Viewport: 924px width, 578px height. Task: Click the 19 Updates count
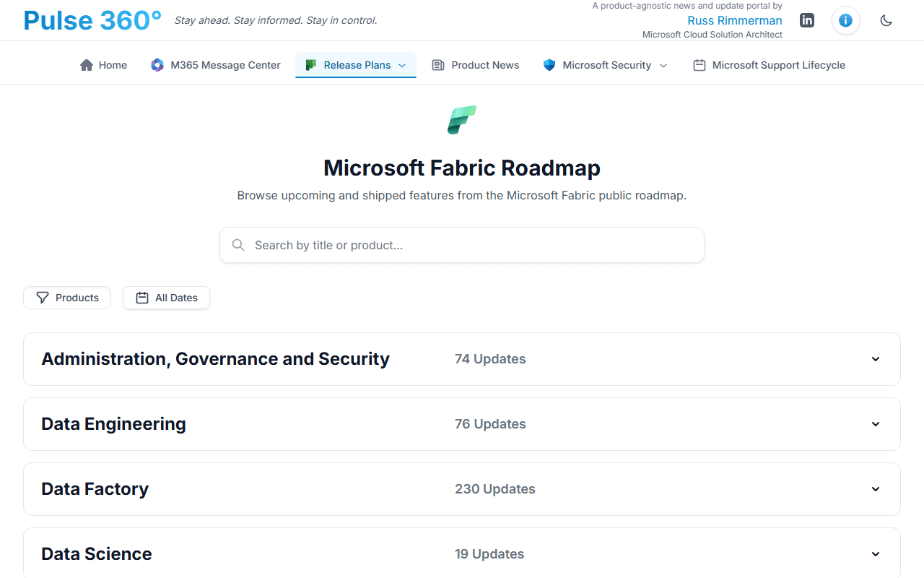(489, 554)
